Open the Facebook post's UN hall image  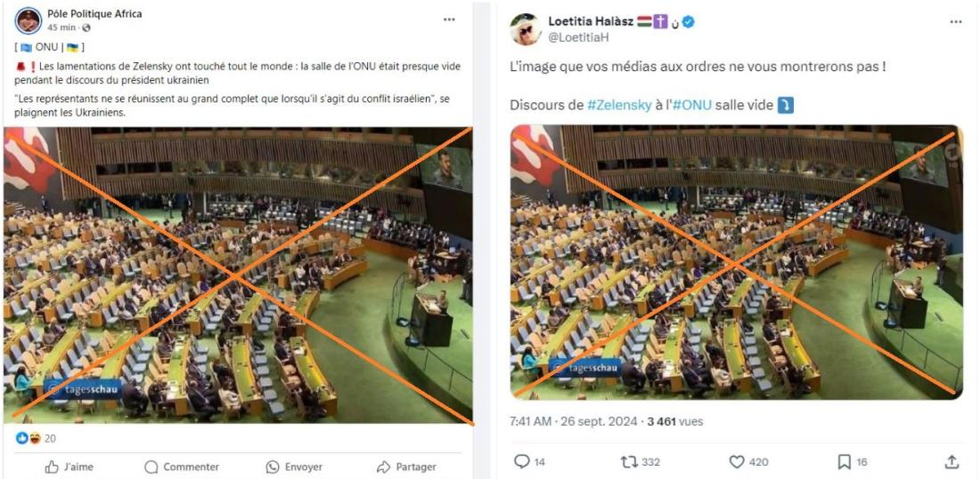(238, 275)
